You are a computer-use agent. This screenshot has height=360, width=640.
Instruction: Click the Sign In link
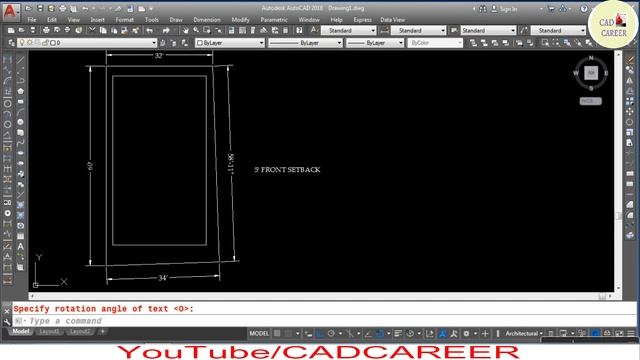point(509,9)
